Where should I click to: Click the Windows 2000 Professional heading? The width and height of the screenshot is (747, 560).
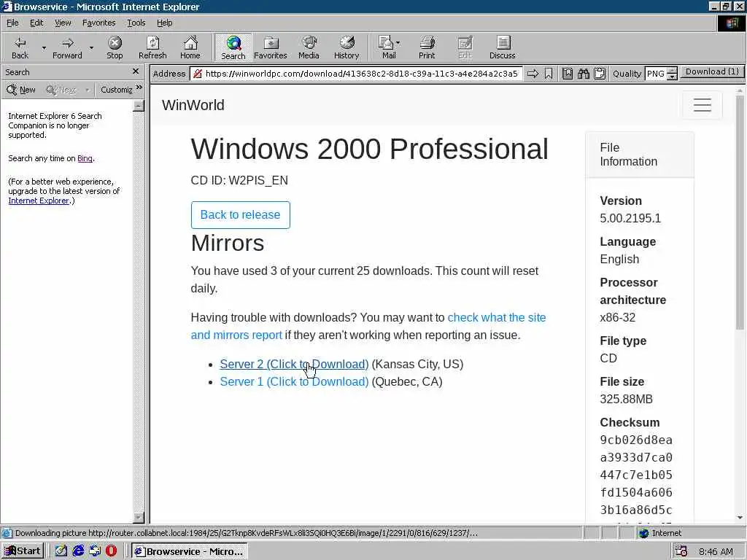[x=369, y=149]
